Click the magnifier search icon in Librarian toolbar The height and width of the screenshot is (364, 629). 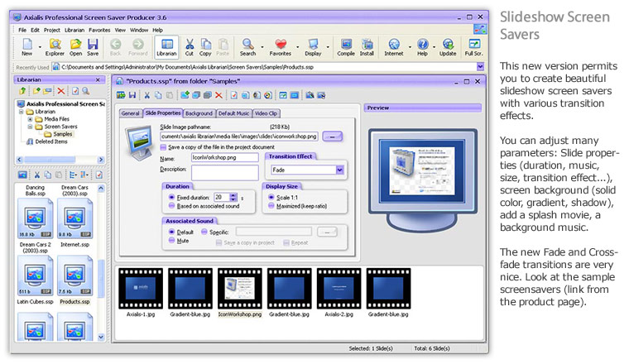86,91
